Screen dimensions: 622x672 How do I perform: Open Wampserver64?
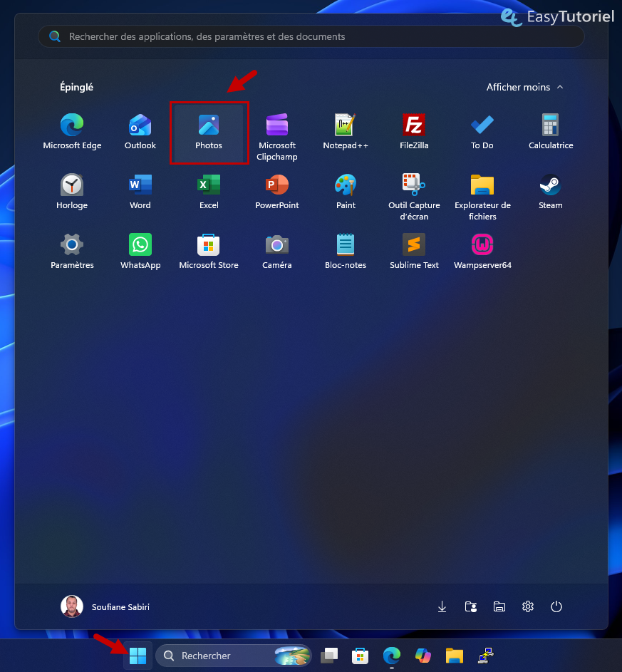[x=482, y=252]
